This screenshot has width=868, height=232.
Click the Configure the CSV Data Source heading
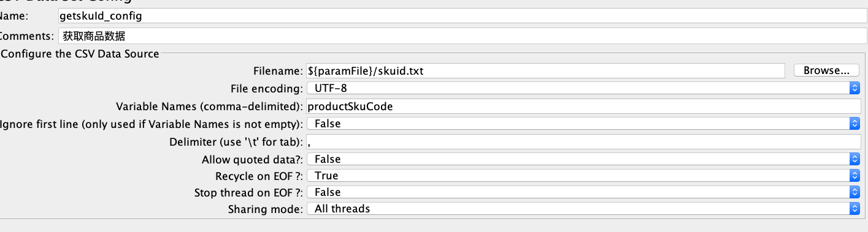pos(80,54)
